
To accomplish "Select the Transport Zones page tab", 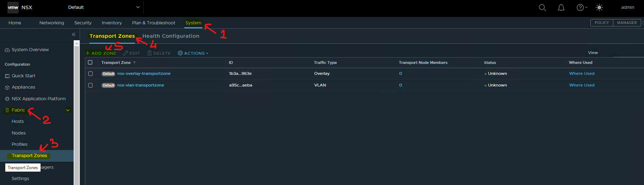I will pos(112,36).
